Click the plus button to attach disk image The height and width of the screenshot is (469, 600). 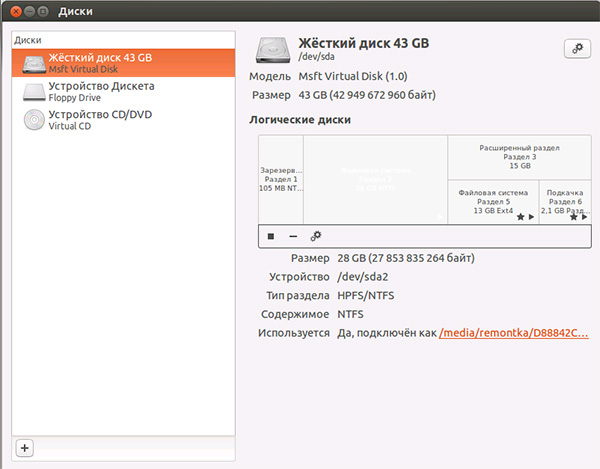[x=25, y=448]
